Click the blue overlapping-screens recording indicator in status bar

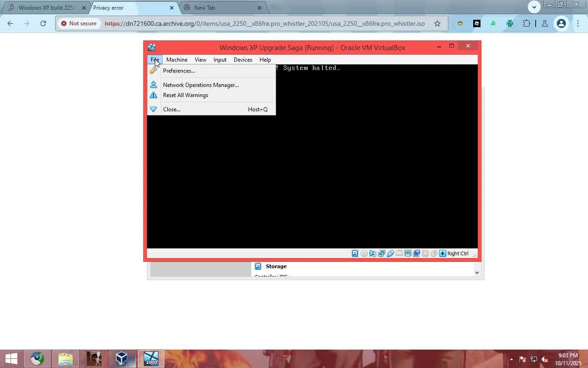pyautogui.click(x=416, y=253)
